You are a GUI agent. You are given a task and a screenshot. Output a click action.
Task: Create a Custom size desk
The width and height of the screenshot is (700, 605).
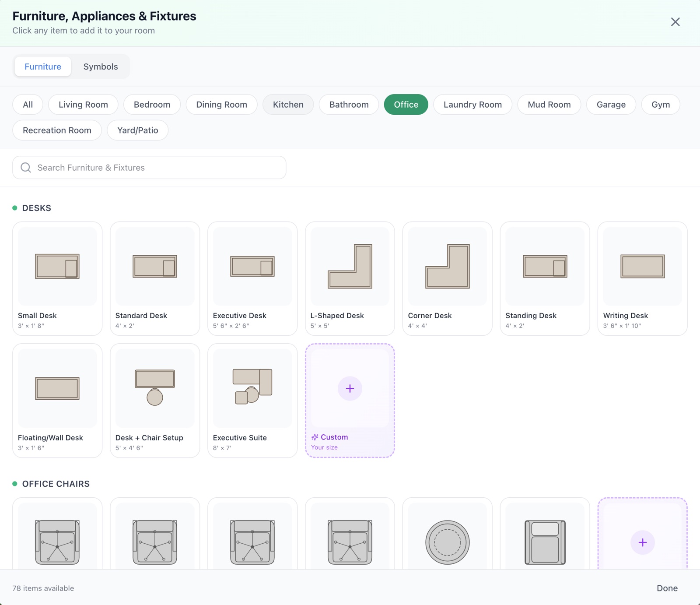[x=350, y=401]
